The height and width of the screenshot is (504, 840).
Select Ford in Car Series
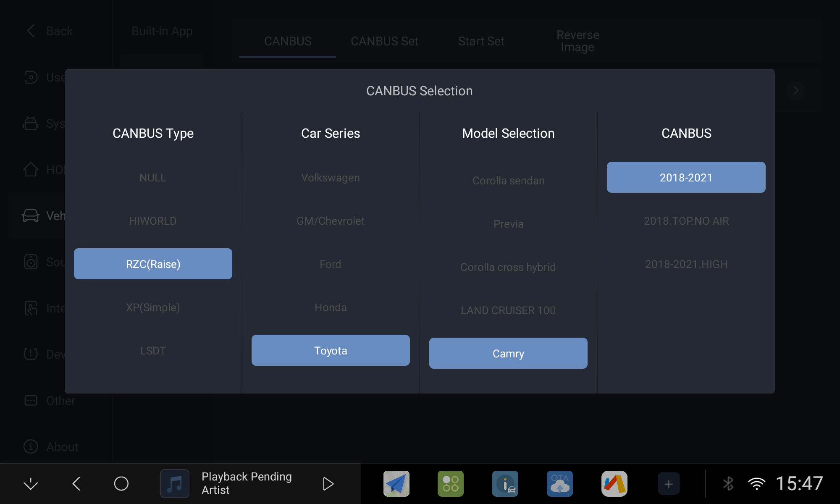[331, 264]
